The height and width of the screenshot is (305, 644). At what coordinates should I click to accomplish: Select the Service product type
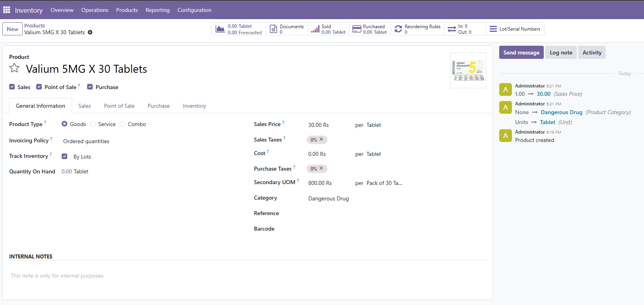(93, 124)
